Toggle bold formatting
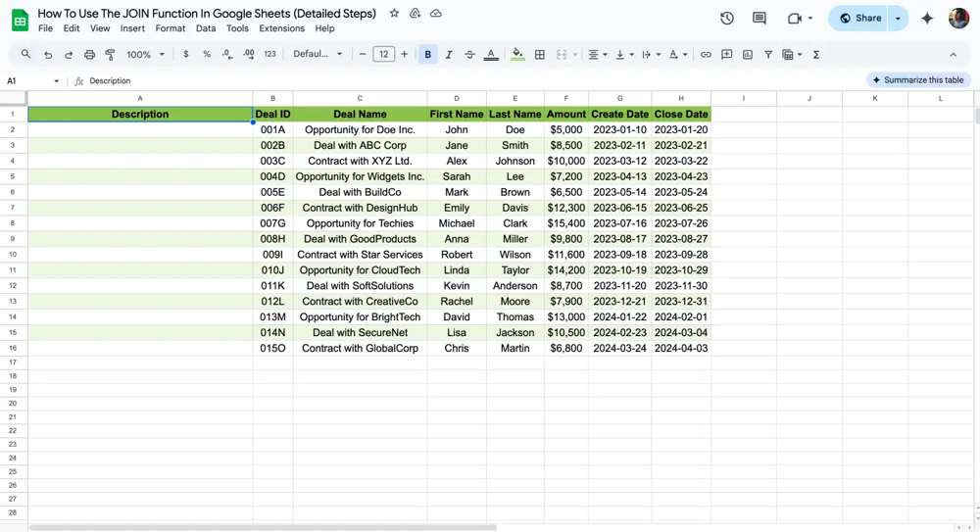The height and width of the screenshot is (532, 980). click(x=428, y=55)
